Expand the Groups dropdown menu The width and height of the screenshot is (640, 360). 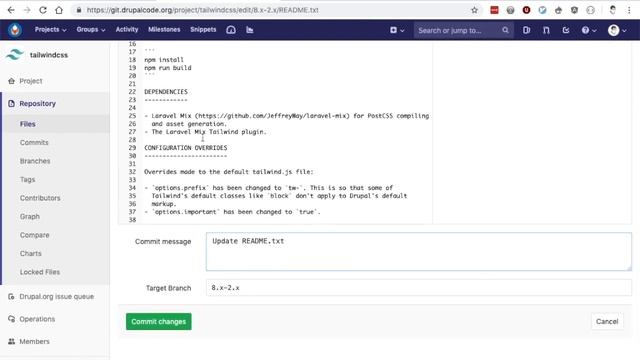[x=91, y=30]
